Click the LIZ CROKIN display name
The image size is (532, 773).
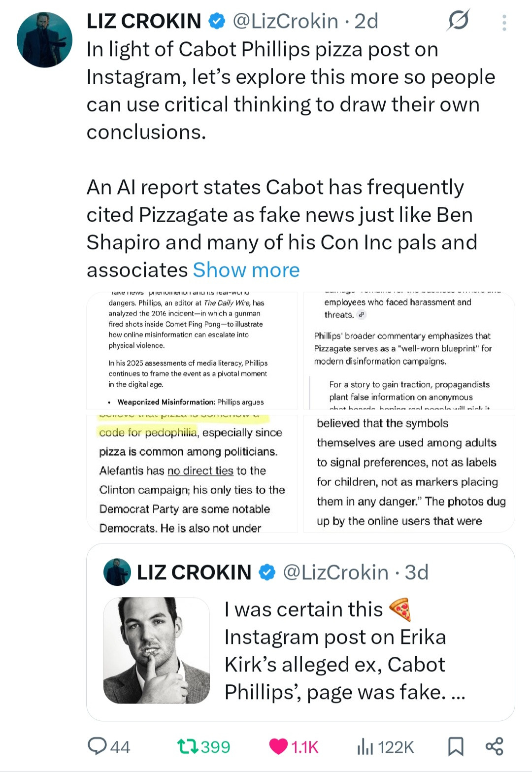(x=144, y=21)
